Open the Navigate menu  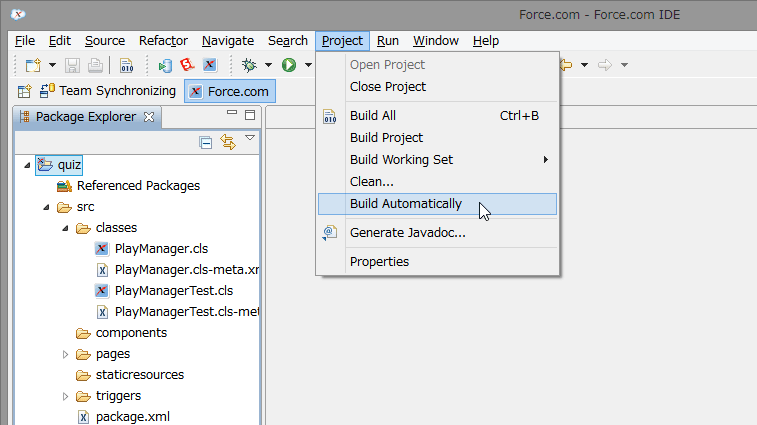[x=228, y=41]
